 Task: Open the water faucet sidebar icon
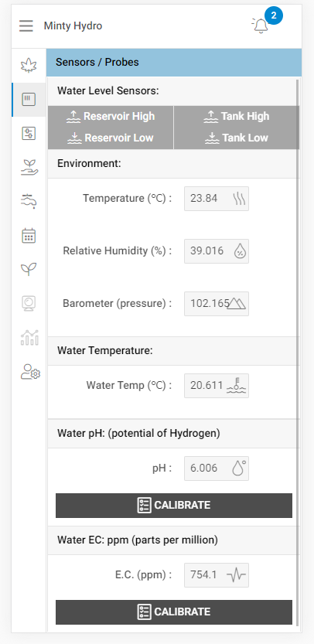[x=29, y=201]
